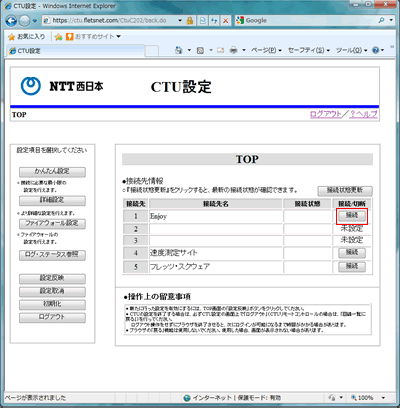Click the Home icon in command bar
400x408 pixels.
click(179, 50)
